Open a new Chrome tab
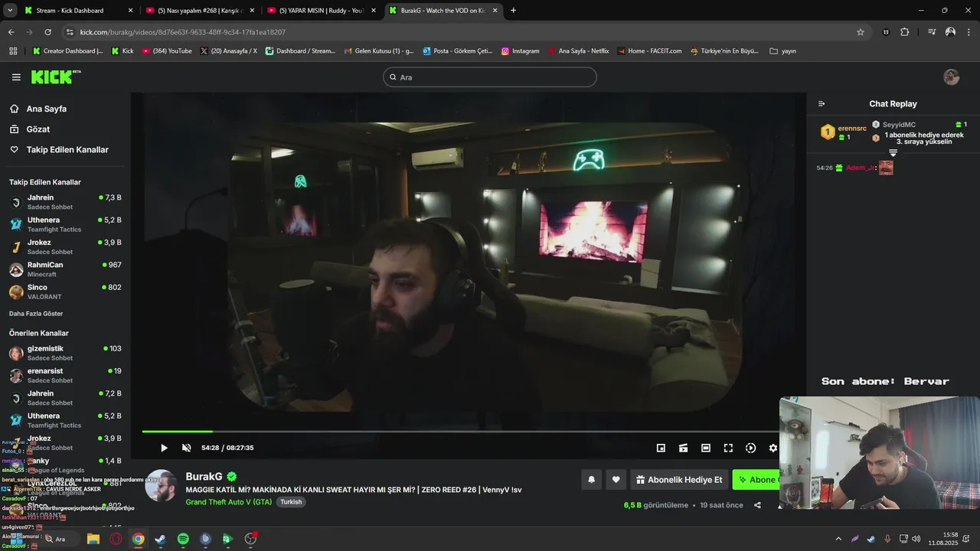980x551 pixels. click(x=513, y=11)
